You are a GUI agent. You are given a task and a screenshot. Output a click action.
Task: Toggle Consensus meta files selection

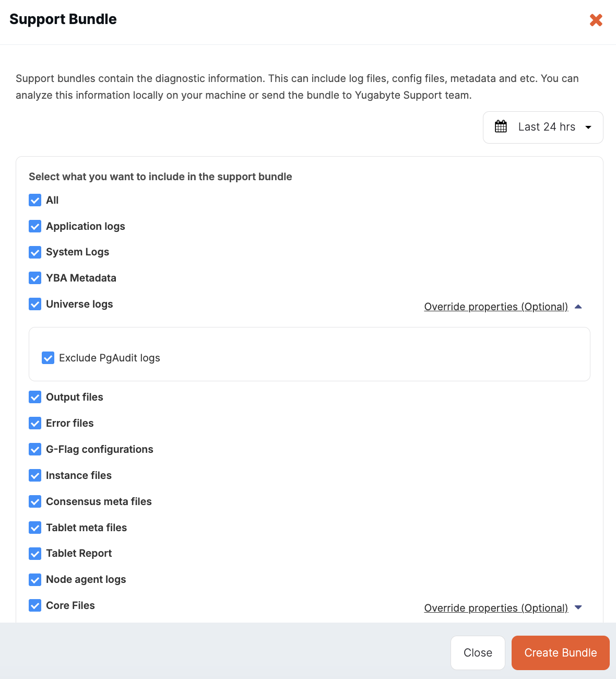click(34, 501)
